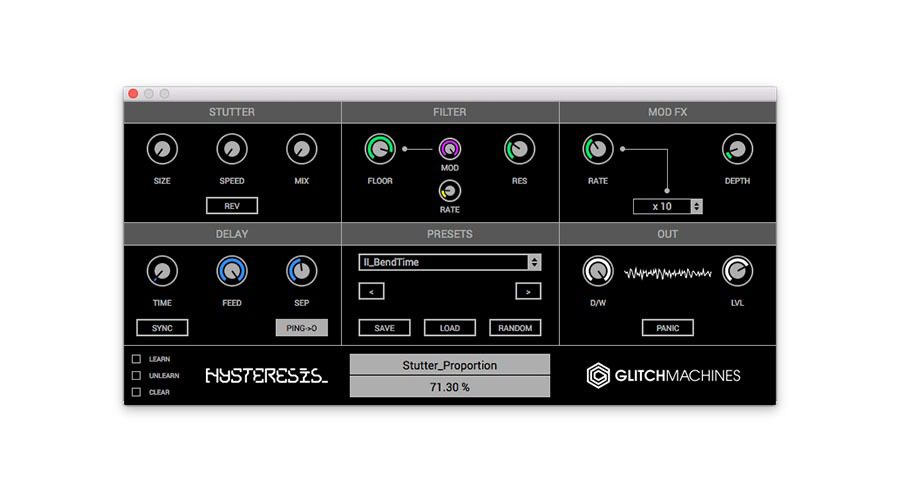Click the Stutter_Proportion parameter name field
The image size is (900, 500).
click(449, 365)
